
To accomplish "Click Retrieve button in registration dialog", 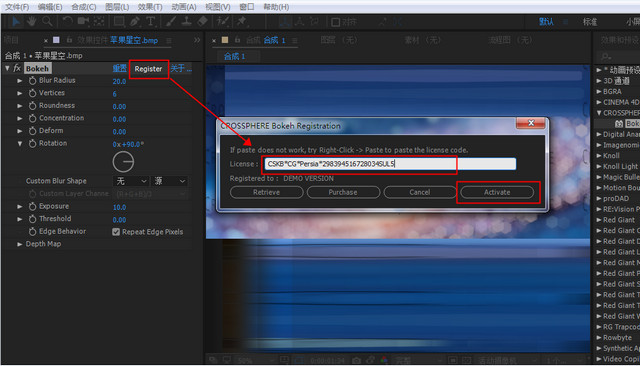I will pos(267,192).
